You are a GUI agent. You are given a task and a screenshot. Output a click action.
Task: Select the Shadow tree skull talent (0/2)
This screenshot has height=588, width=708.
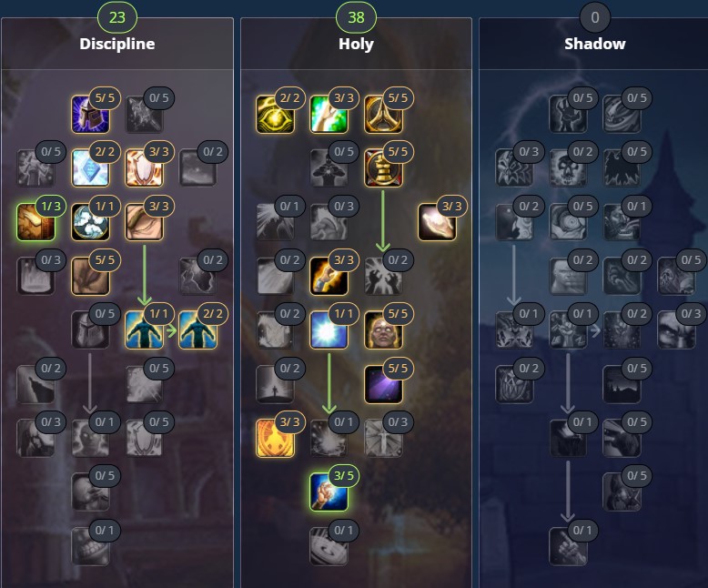568,168
